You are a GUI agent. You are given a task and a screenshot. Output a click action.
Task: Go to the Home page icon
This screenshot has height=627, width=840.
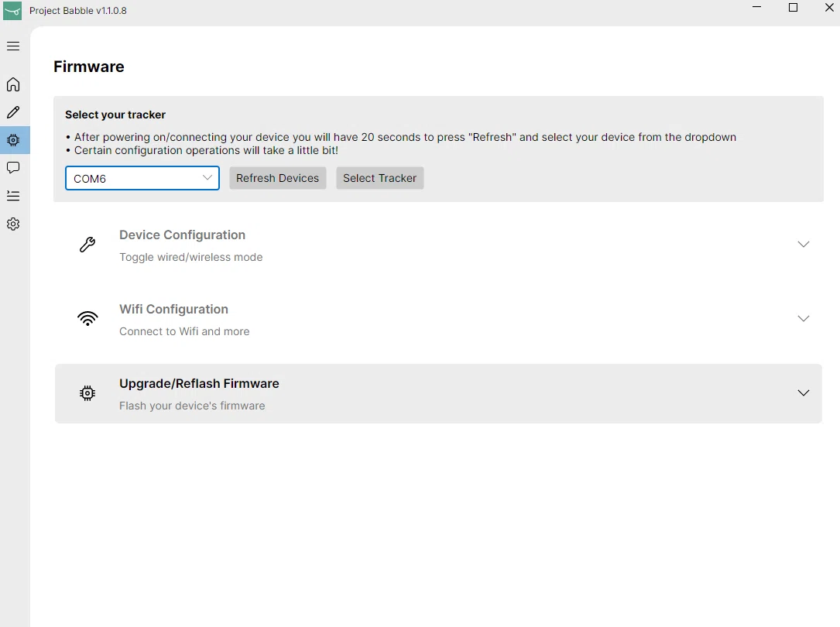(13, 84)
